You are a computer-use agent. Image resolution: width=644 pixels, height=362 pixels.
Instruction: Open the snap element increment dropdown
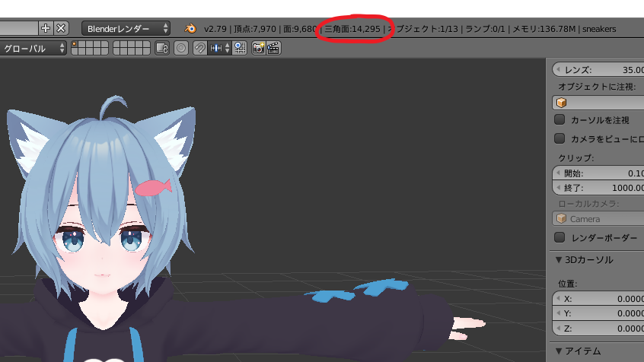(x=219, y=49)
